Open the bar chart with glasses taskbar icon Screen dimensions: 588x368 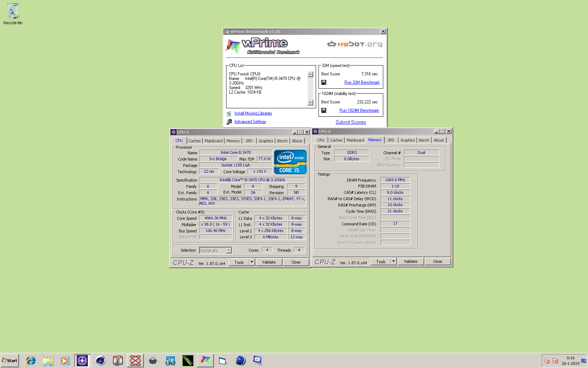[170, 360]
